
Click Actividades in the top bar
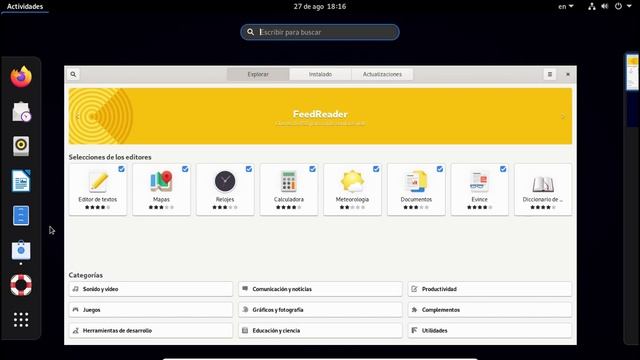tap(25, 6)
